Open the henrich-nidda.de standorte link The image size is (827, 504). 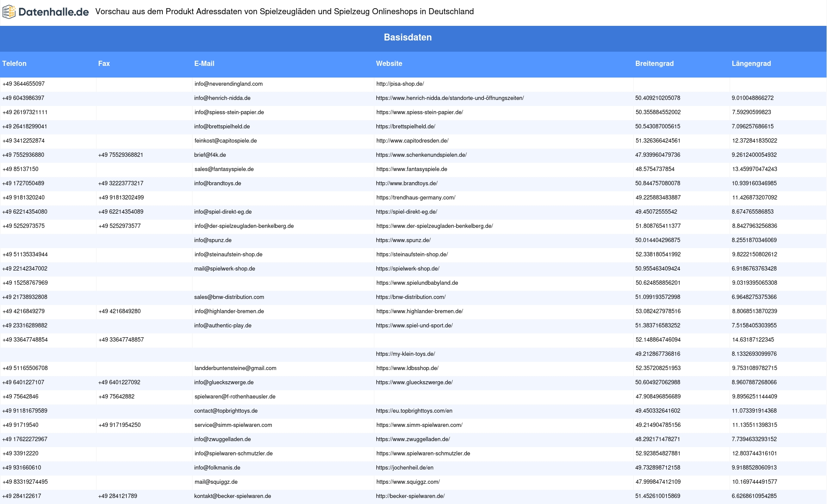450,98
